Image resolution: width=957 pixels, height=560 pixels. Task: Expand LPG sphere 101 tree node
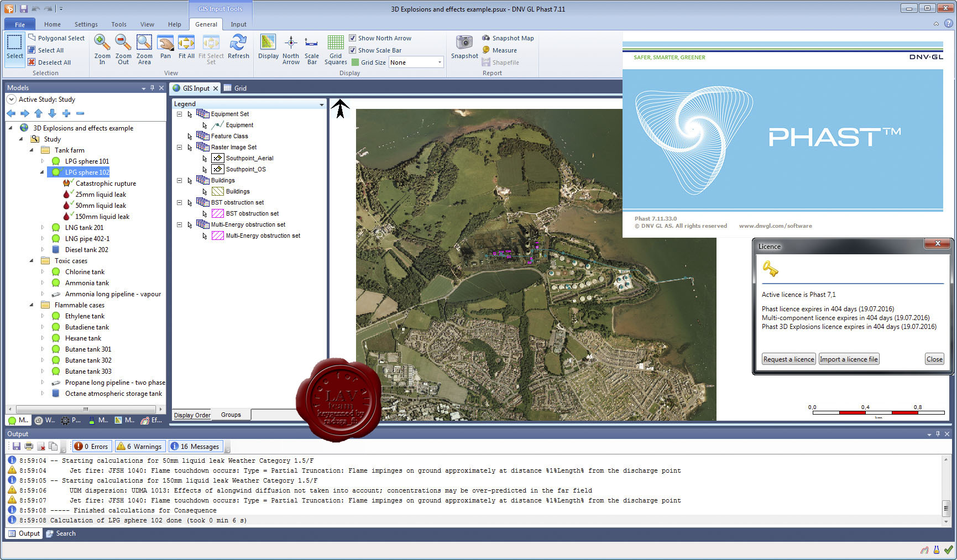(x=42, y=161)
